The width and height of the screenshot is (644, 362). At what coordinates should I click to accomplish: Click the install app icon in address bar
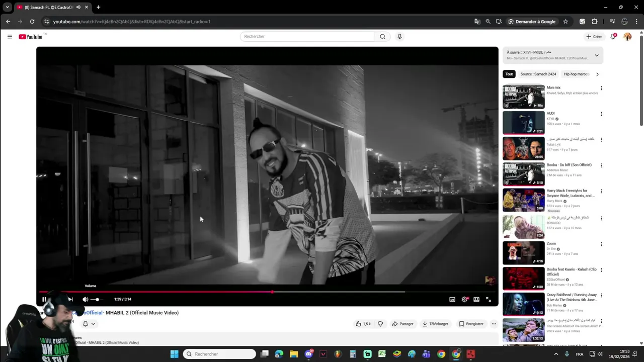(499, 22)
